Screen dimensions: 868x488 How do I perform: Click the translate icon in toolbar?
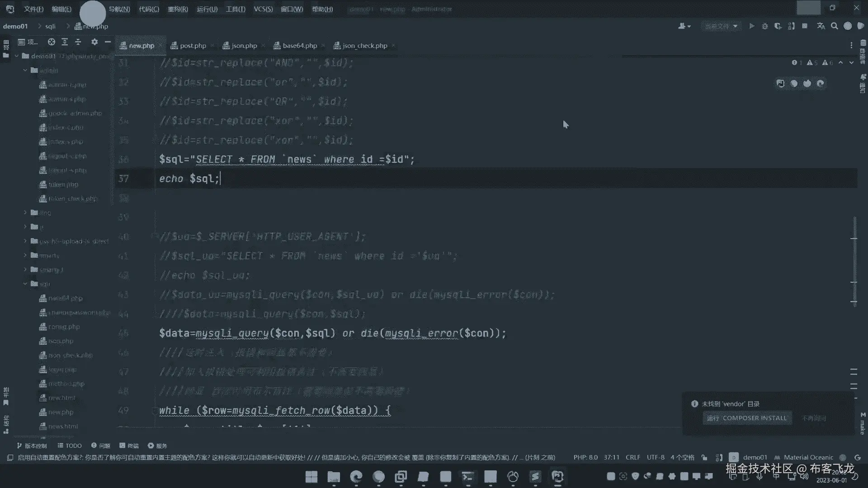[x=821, y=26]
